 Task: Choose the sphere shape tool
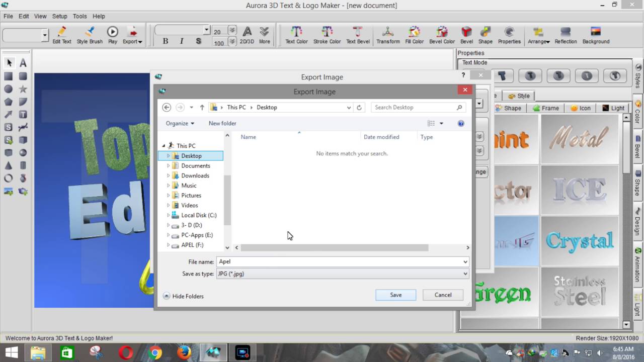click(x=23, y=153)
